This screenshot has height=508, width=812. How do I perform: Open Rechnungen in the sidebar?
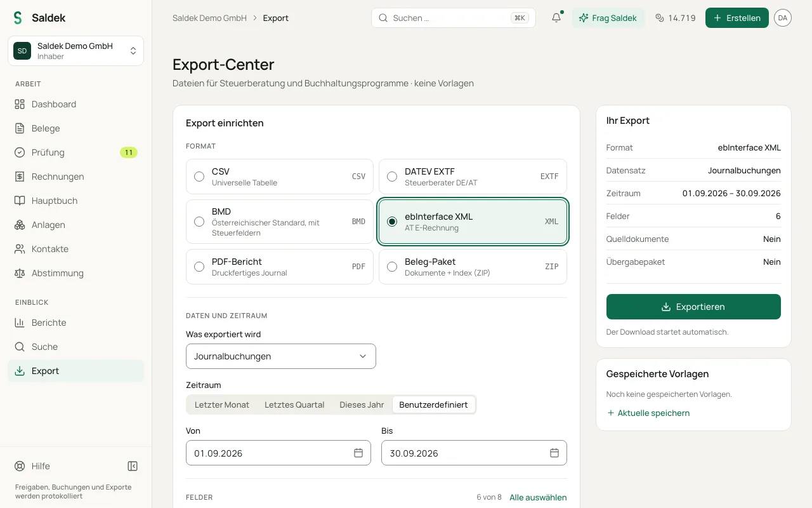coord(76,177)
